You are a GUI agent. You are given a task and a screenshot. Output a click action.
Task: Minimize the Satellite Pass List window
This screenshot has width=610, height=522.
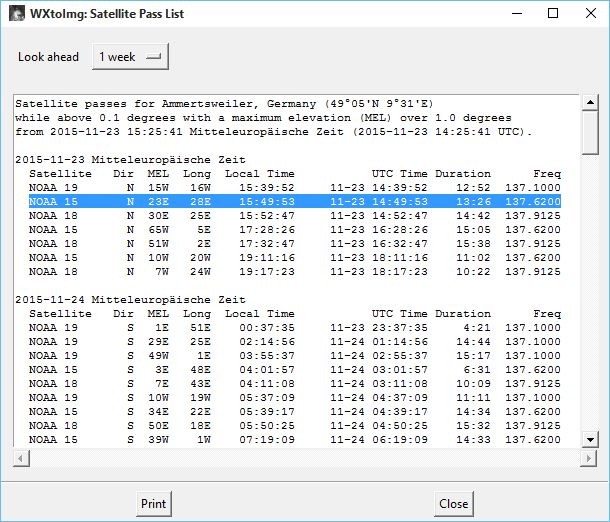(x=517, y=14)
